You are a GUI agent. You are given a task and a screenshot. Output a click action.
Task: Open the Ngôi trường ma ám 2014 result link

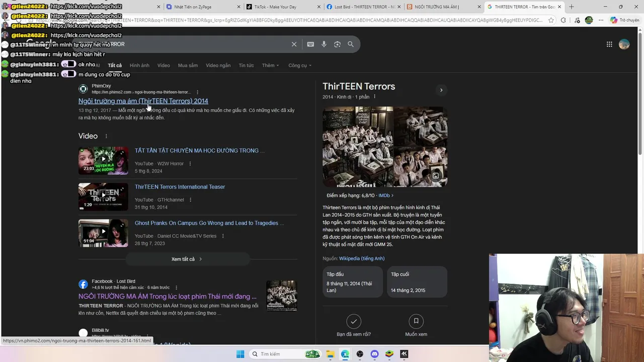coord(143,101)
